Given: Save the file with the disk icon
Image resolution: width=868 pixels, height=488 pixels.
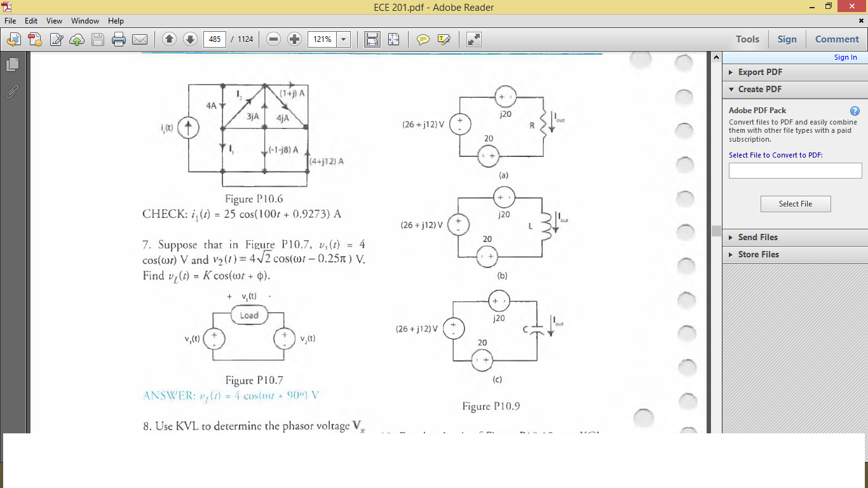Looking at the screenshot, I should pyautogui.click(x=98, y=39).
